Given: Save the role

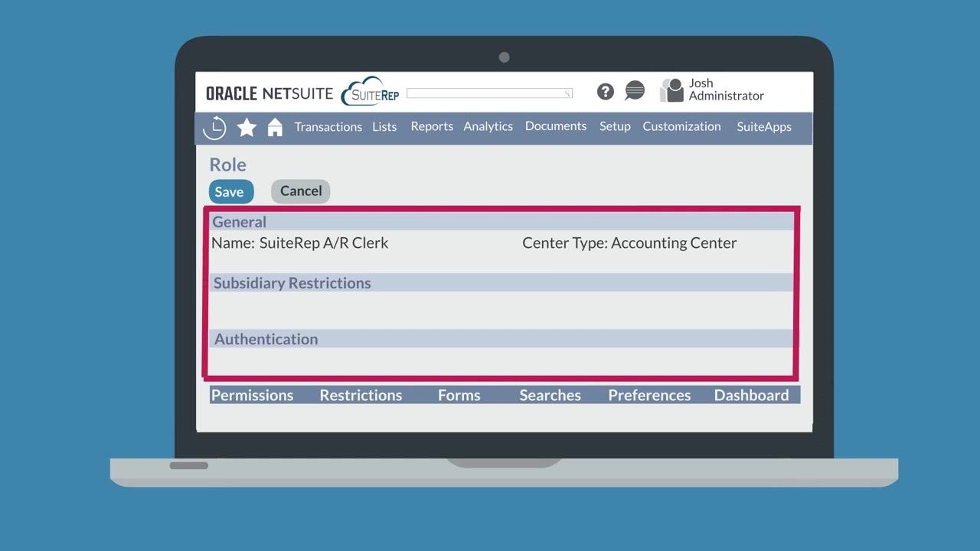Looking at the screenshot, I should coord(230,191).
